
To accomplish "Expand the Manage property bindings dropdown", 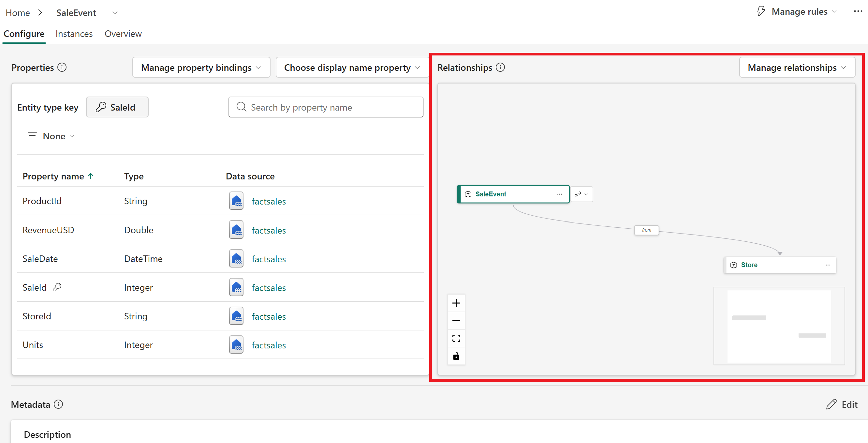I will pyautogui.click(x=201, y=68).
